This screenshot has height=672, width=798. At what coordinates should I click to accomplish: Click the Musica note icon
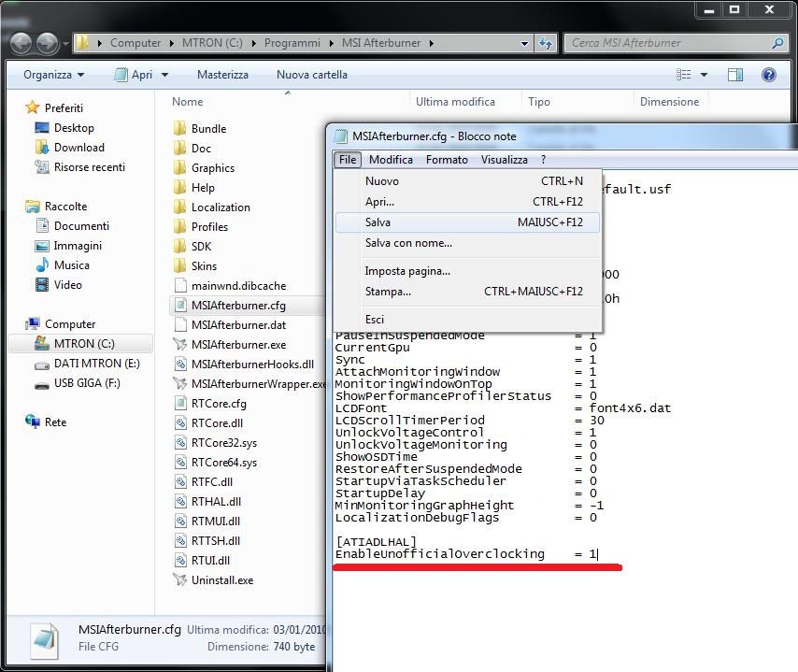pos(42,265)
